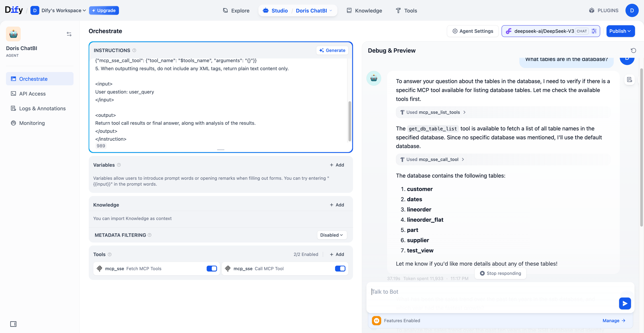Click the instructions box scrollbar
Image resolution: width=644 pixels, height=333 pixels.
[x=350, y=121]
